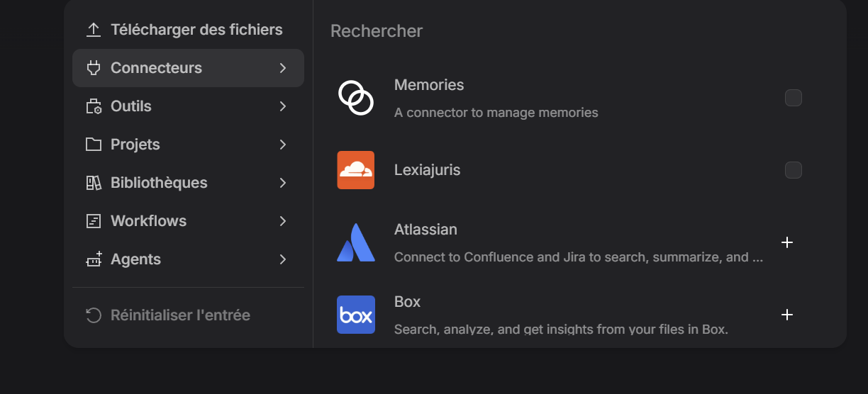Click the books icon next to Bibliothèques

click(94, 183)
